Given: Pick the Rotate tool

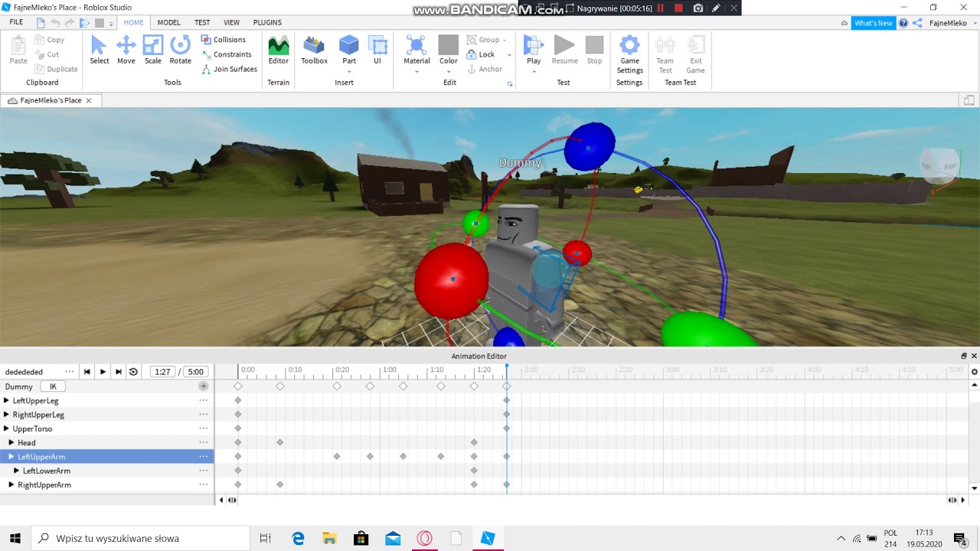Looking at the screenshot, I should tap(181, 50).
